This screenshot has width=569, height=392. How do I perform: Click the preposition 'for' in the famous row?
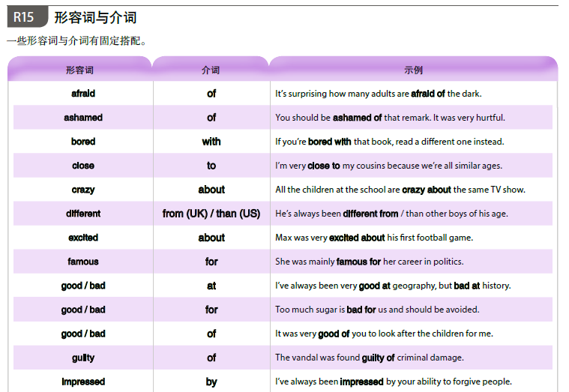click(x=211, y=262)
